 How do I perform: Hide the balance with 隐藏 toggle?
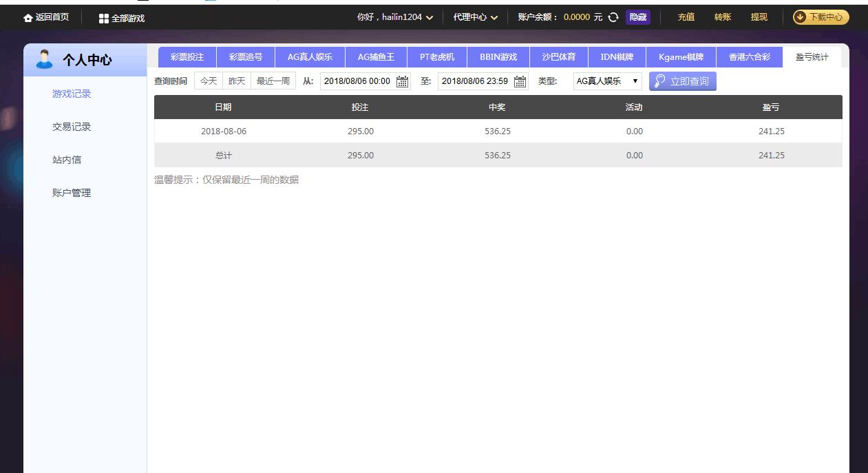[x=637, y=17]
